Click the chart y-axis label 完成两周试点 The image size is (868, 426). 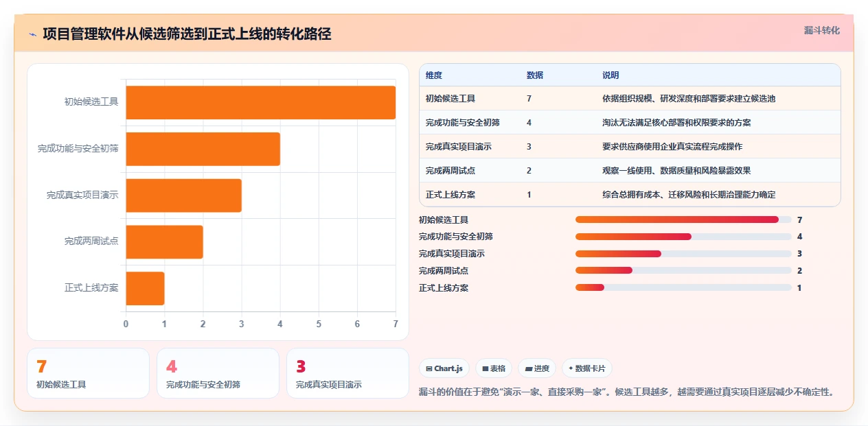click(x=91, y=241)
